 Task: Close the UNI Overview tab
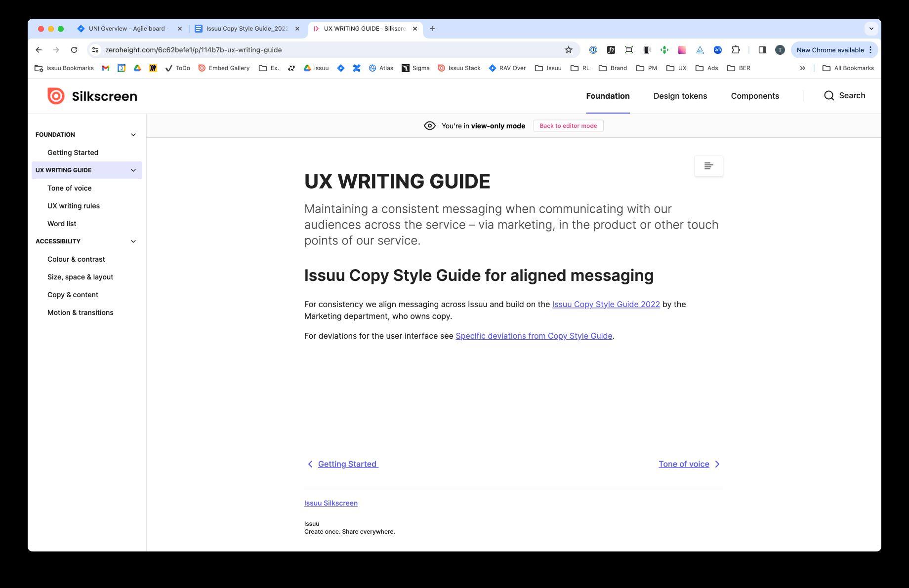pos(180,29)
